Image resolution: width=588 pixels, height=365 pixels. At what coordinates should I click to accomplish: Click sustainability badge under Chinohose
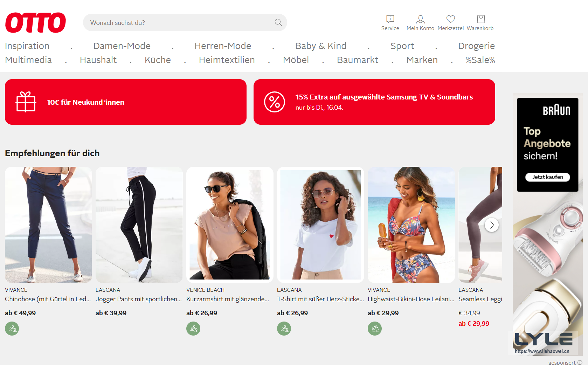[x=12, y=329]
